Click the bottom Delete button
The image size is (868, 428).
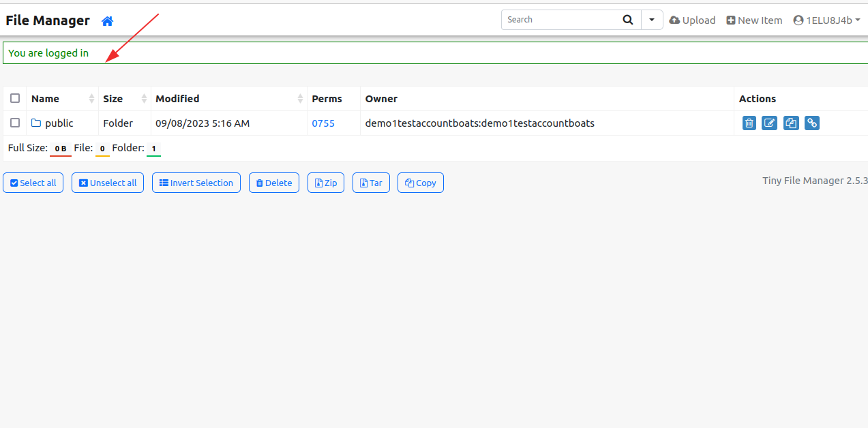point(274,183)
